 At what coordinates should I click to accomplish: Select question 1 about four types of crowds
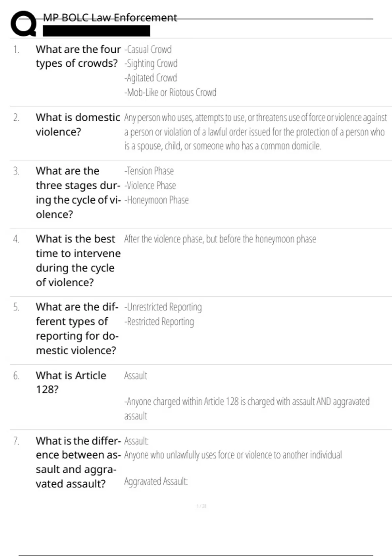click(x=78, y=56)
